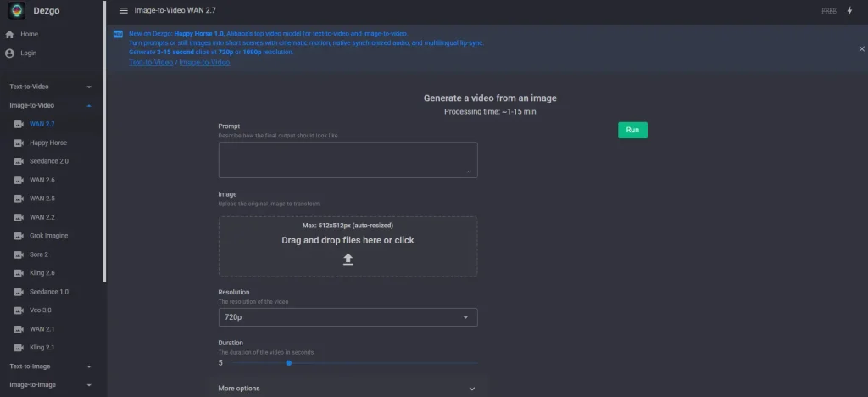This screenshot has width=868, height=397.
Task: Click the green Run button
Action: point(632,130)
